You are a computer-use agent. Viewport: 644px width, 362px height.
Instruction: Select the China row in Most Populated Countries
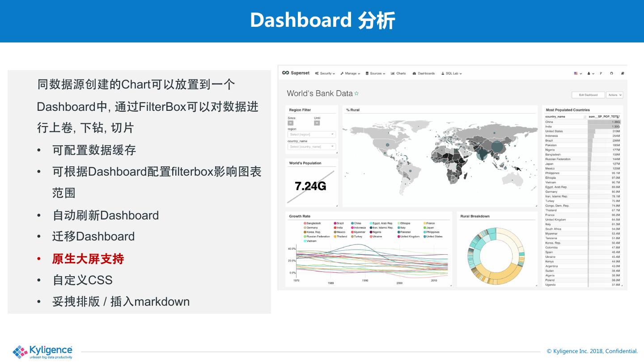click(582, 122)
